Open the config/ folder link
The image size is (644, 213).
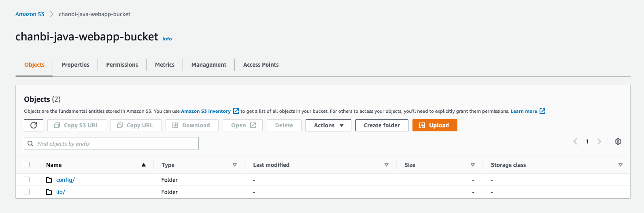click(66, 180)
